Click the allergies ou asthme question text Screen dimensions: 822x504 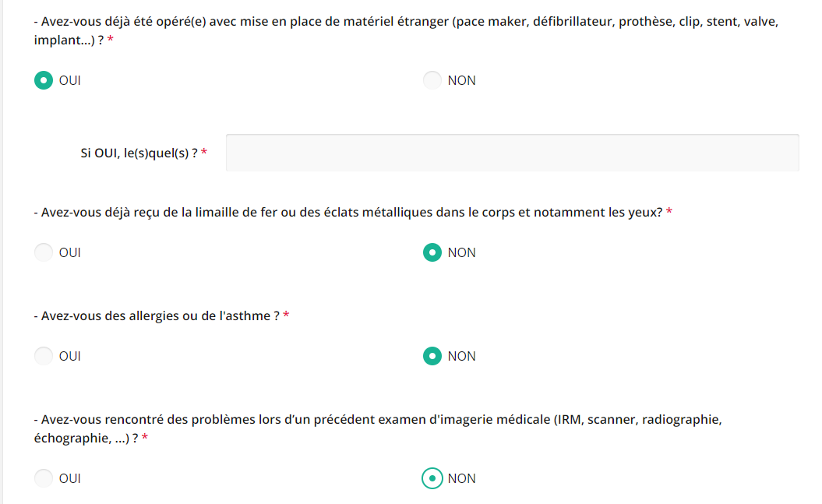(x=157, y=315)
